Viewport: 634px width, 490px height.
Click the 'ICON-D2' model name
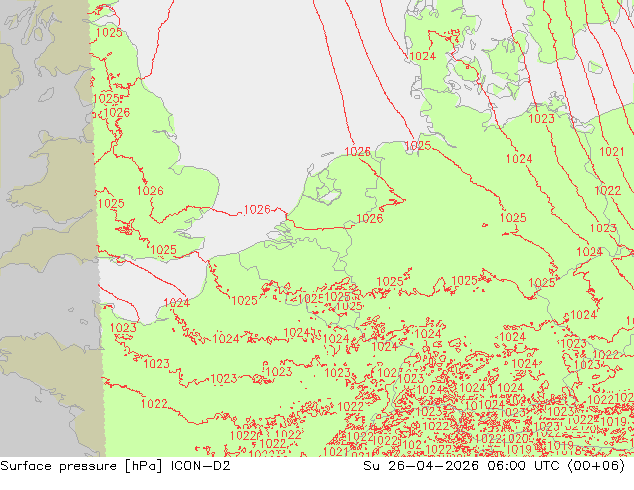tap(201, 466)
